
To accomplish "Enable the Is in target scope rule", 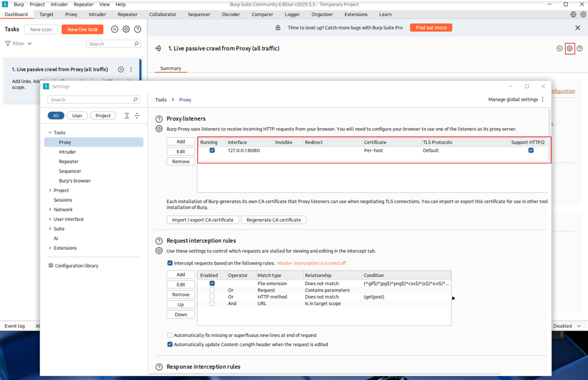I will [x=212, y=303].
